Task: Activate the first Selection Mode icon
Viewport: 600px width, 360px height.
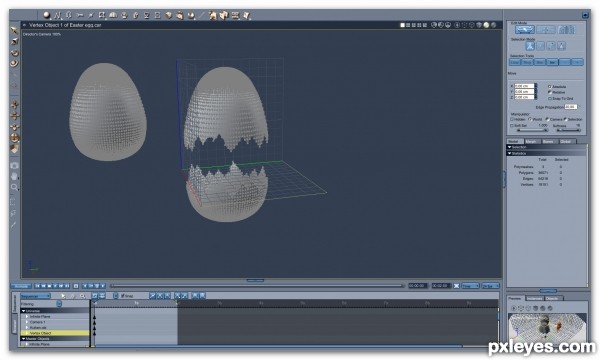Action: (x=530, y=46)
